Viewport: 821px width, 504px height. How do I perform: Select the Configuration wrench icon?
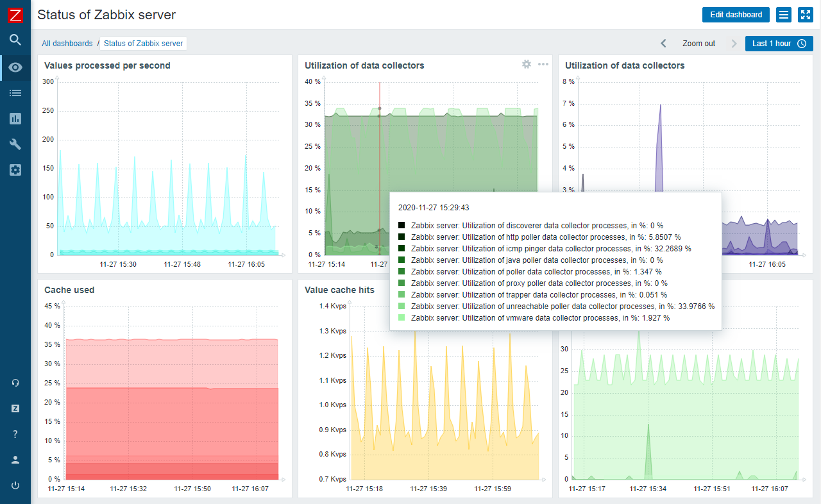point(15,144)
